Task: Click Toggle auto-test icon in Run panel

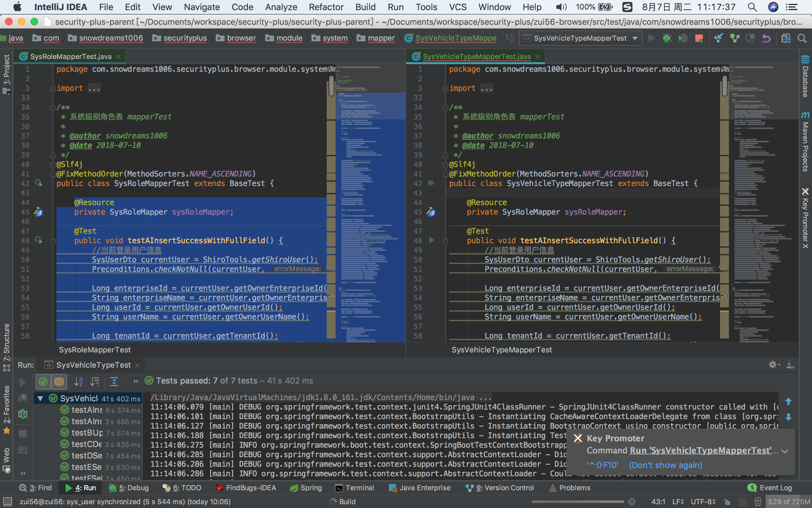Action: tap(23, 414)
